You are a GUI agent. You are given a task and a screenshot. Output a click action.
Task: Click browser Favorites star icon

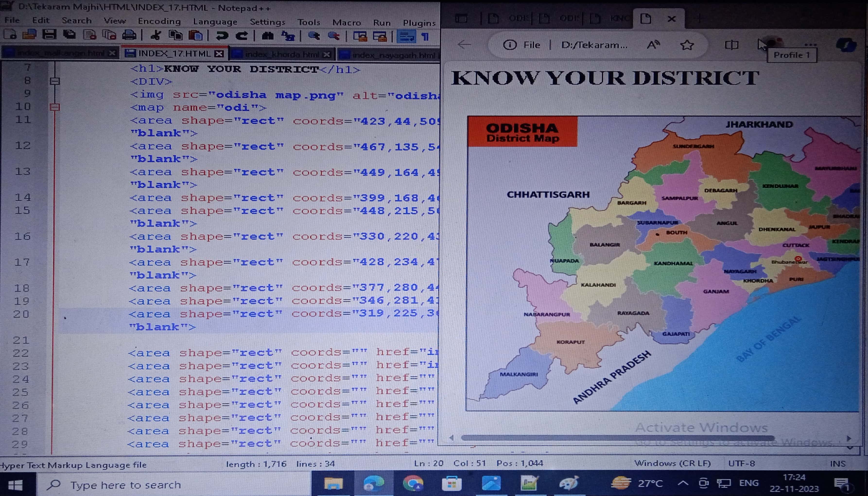pyautogui.click(x=686, y=45)
